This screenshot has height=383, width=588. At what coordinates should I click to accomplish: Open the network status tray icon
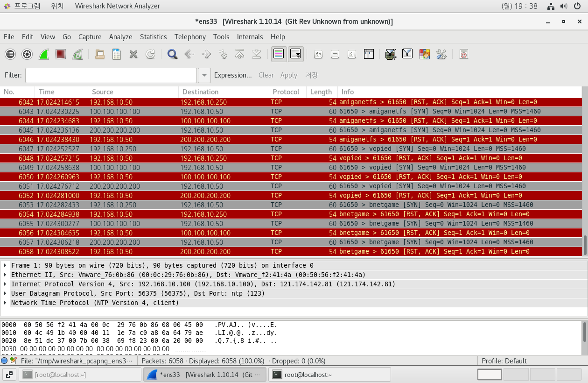[x=551, y=6]
